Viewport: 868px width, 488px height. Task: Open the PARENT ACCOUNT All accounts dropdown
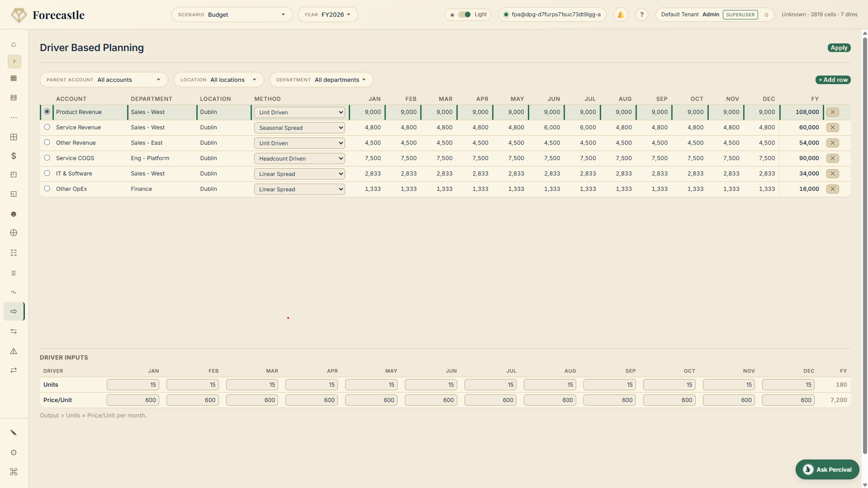tap(104, 80)
